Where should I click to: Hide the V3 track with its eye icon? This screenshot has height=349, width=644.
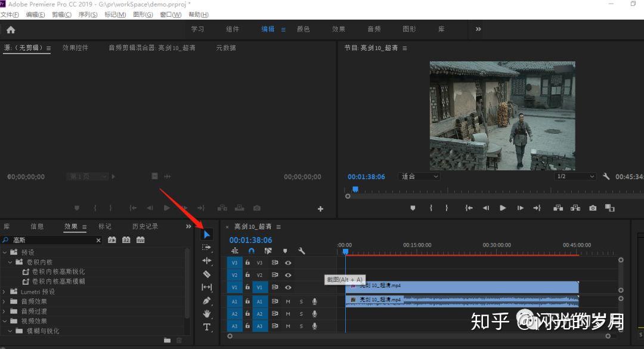point(288,263)
